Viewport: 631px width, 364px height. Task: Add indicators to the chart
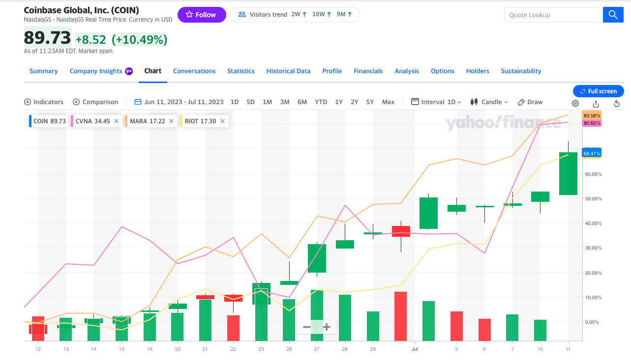[44, 102]
